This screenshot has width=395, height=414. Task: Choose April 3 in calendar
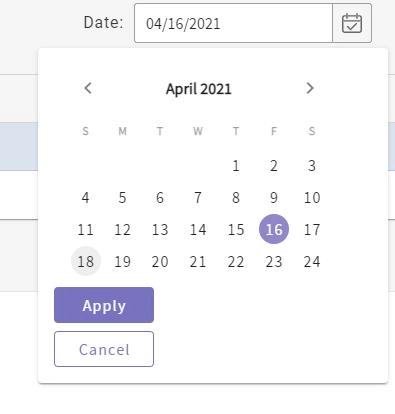[x=312, y=166]
